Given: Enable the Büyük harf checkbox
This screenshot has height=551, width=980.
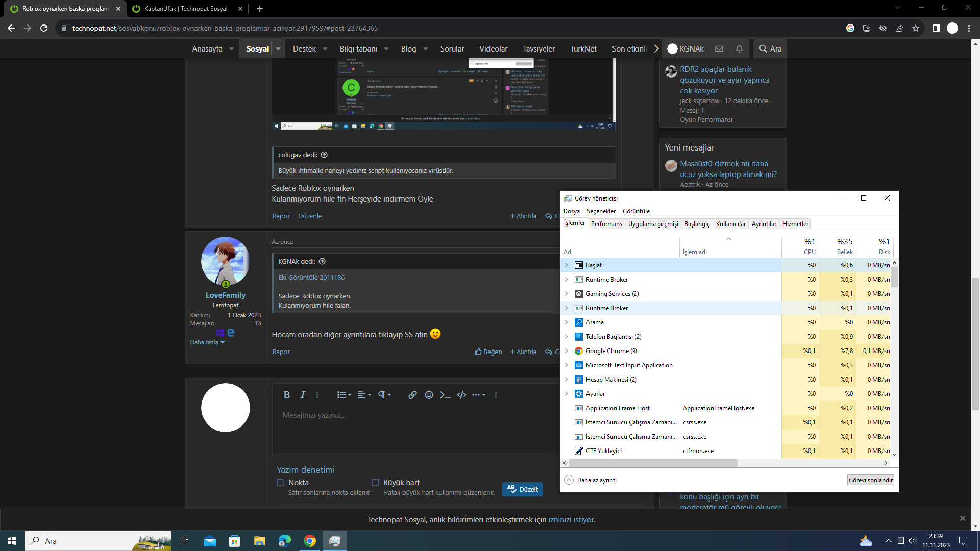Looking at the screenshot, I should click(x=375, y=483).
